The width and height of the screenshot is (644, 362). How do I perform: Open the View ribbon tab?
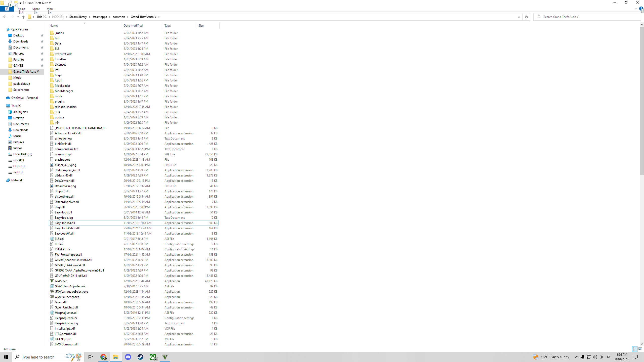(50, 9)
